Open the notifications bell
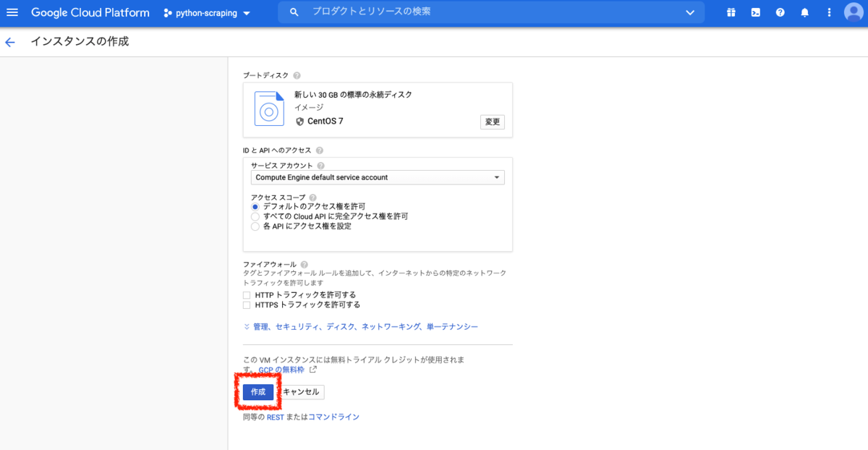The height and width of the screenshot is (450, 868). tap(804, 12)
